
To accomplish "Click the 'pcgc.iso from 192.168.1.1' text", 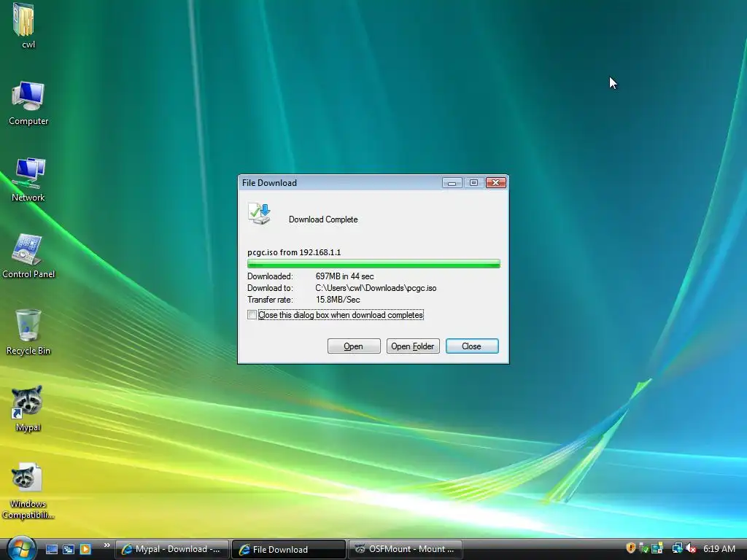I will point(294,252).
